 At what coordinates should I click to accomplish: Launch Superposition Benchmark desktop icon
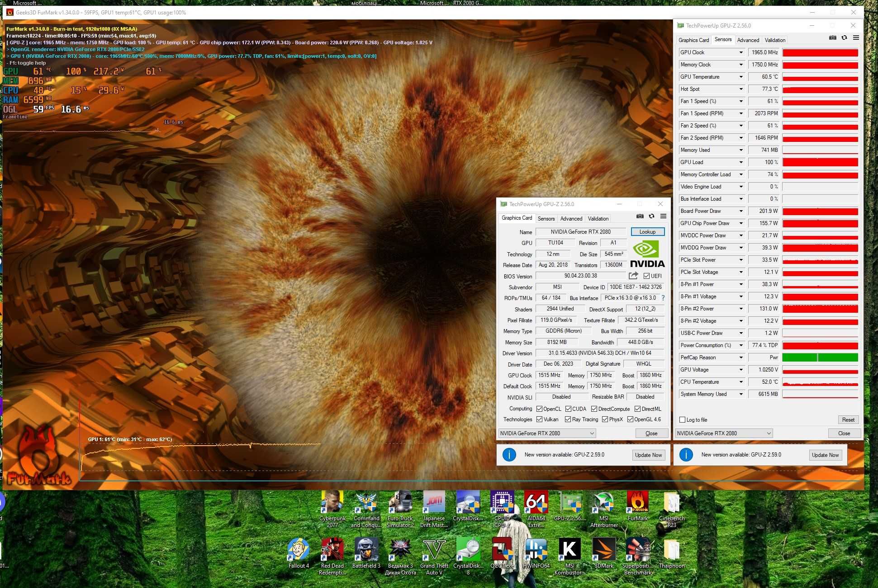[x=638, y=556]
